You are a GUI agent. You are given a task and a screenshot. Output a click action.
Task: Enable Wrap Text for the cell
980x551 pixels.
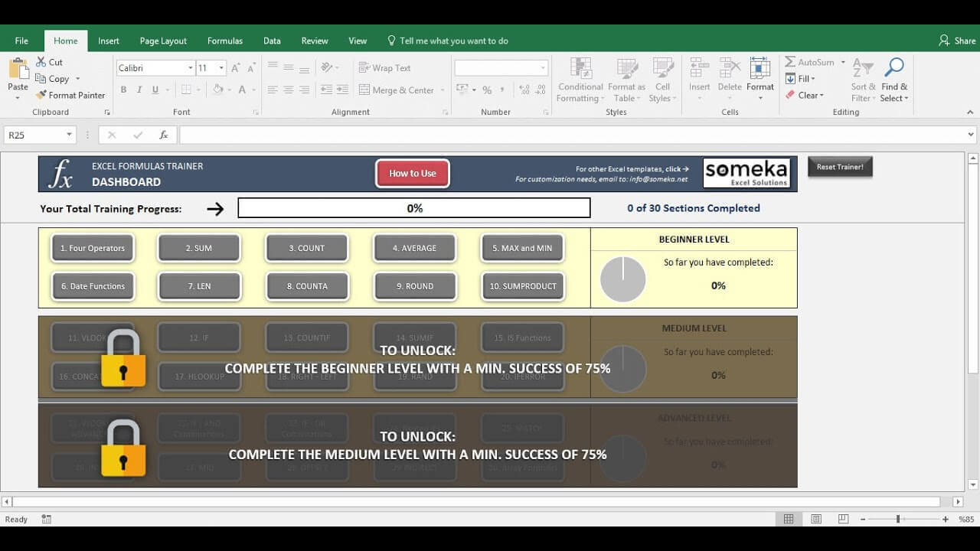[385, 67]
